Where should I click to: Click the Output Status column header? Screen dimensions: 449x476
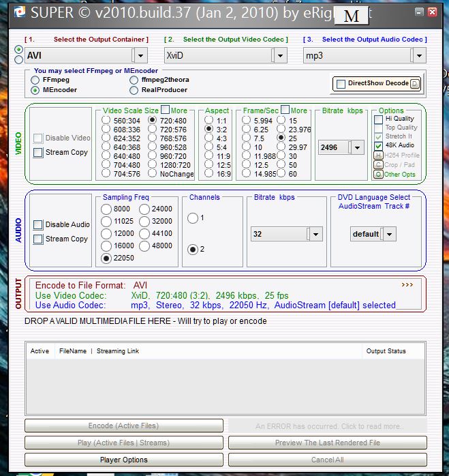(386, 351)
